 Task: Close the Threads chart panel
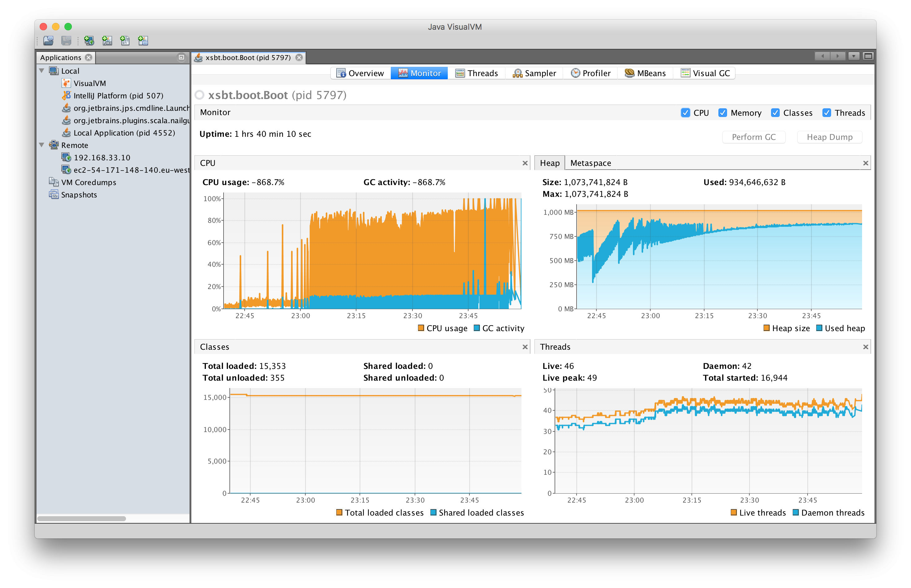pos(865,347)
